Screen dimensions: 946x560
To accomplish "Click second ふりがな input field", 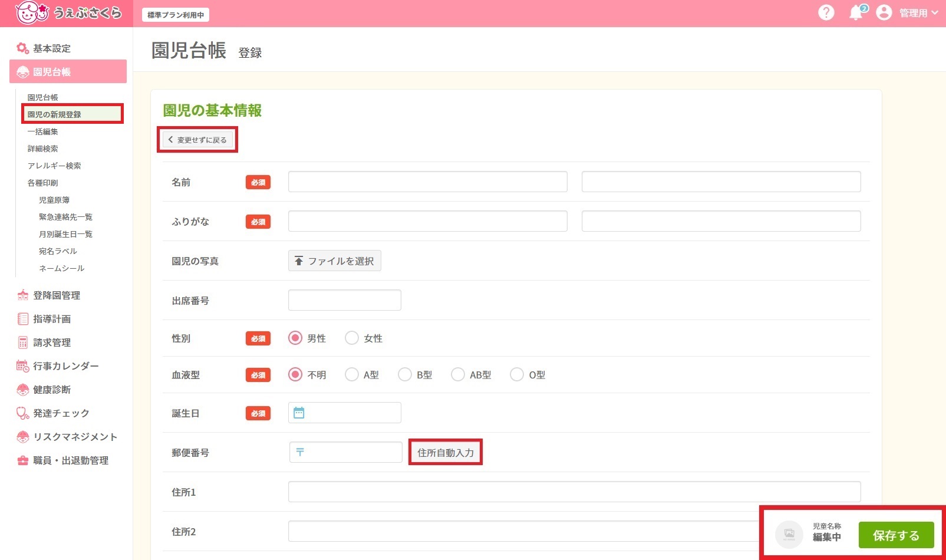I will (721, 221).
